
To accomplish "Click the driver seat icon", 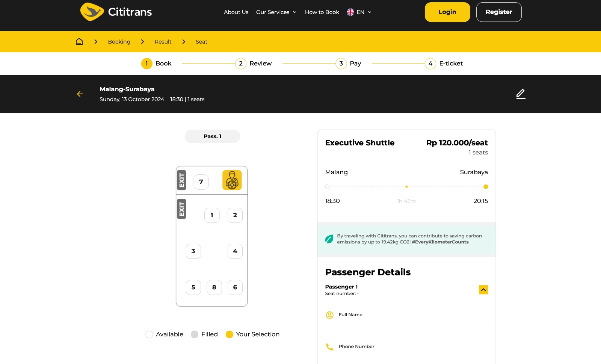I will point(232,180).
